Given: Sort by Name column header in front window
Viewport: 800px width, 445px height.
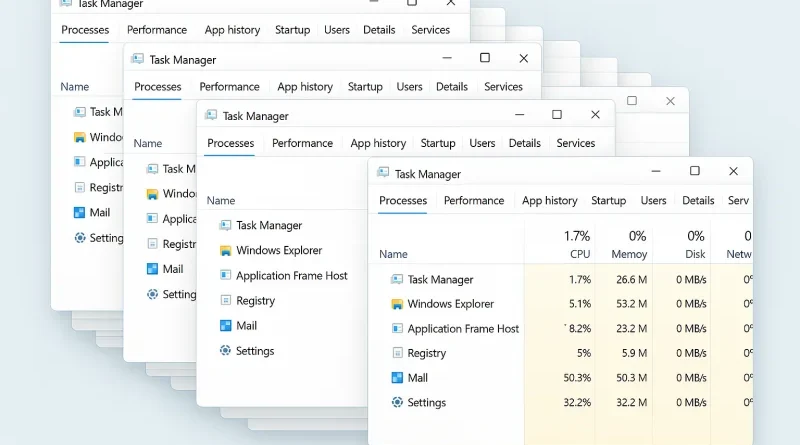Looking at the screenshot, I should coord(393,254).
